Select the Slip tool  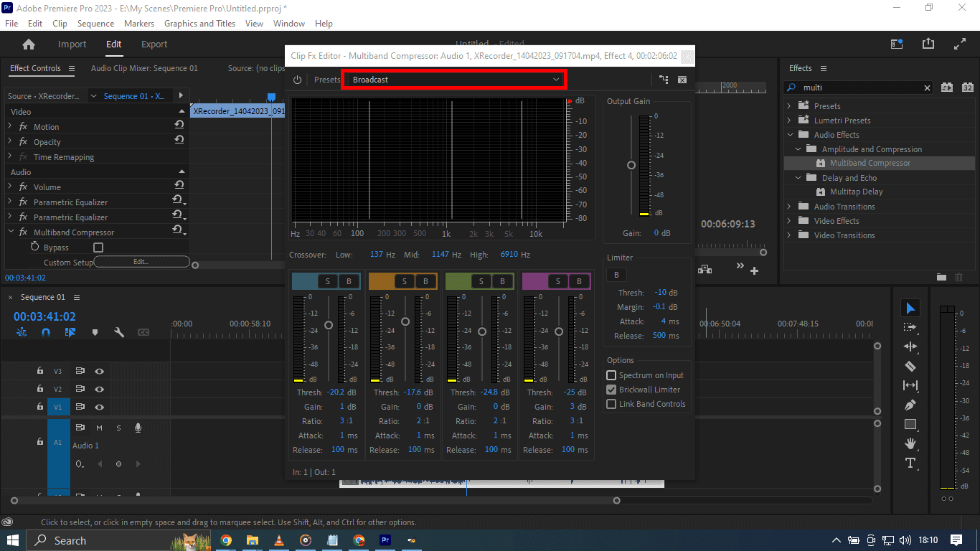(910, 385)
